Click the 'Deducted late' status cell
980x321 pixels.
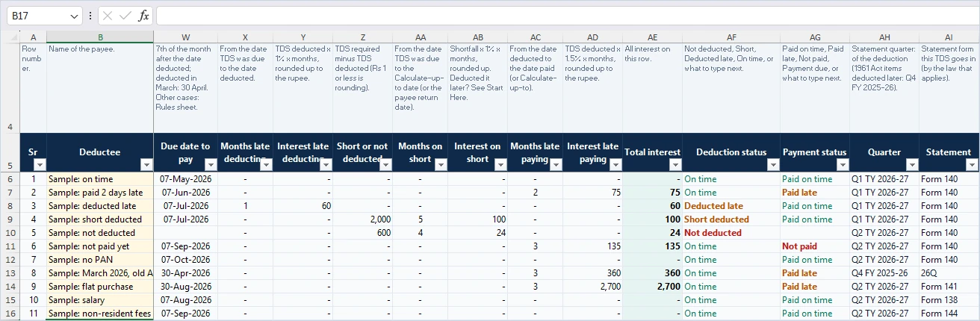[x=731, y=206]
